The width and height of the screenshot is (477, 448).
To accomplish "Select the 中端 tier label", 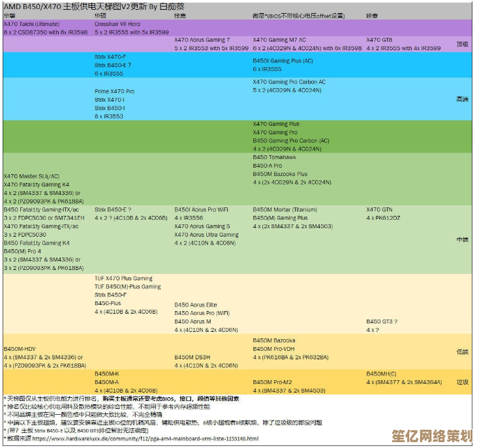I will point(462,239).
